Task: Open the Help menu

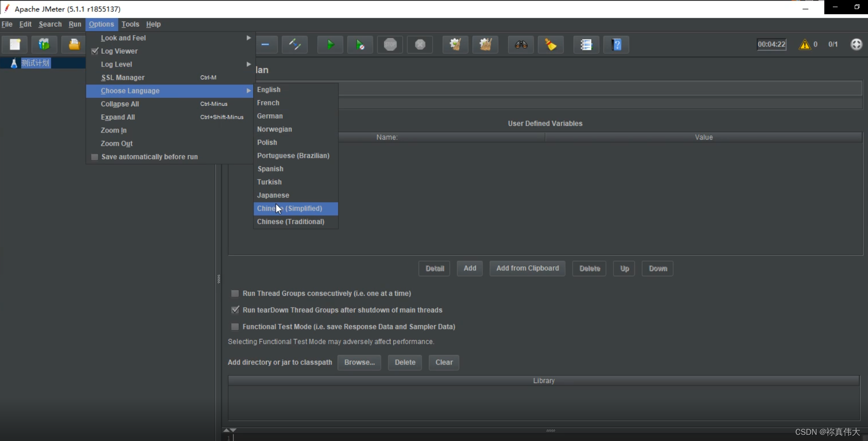Action: (153, 24)
